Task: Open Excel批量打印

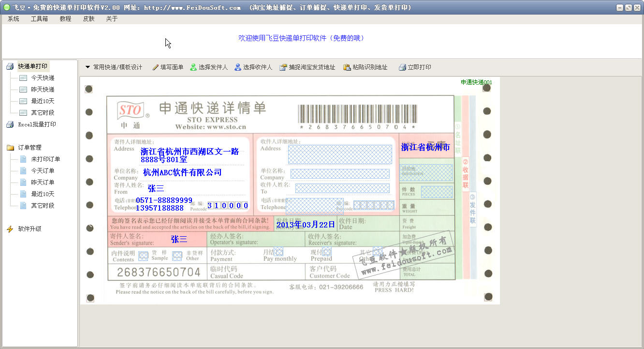Action: 37,124
